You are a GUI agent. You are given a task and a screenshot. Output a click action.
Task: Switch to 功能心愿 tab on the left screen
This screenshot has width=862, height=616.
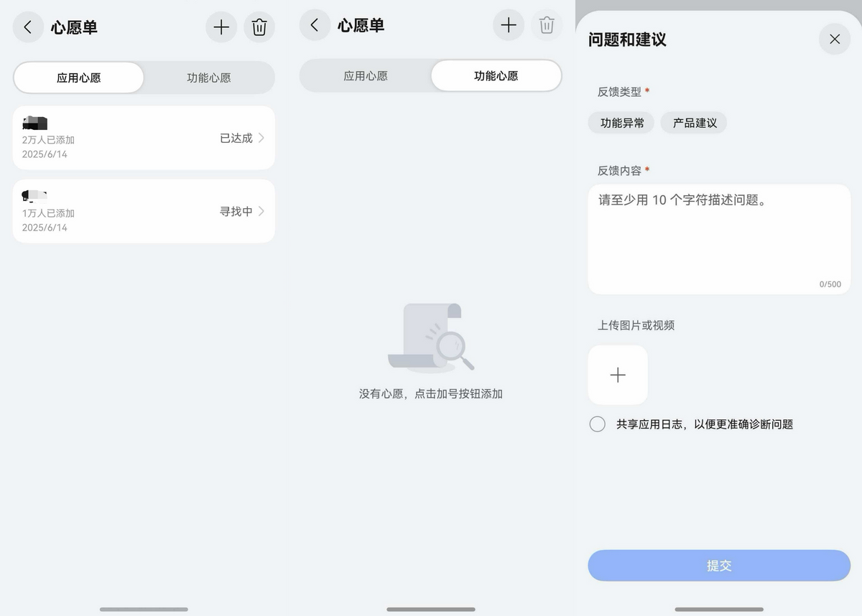click(209, 78)
